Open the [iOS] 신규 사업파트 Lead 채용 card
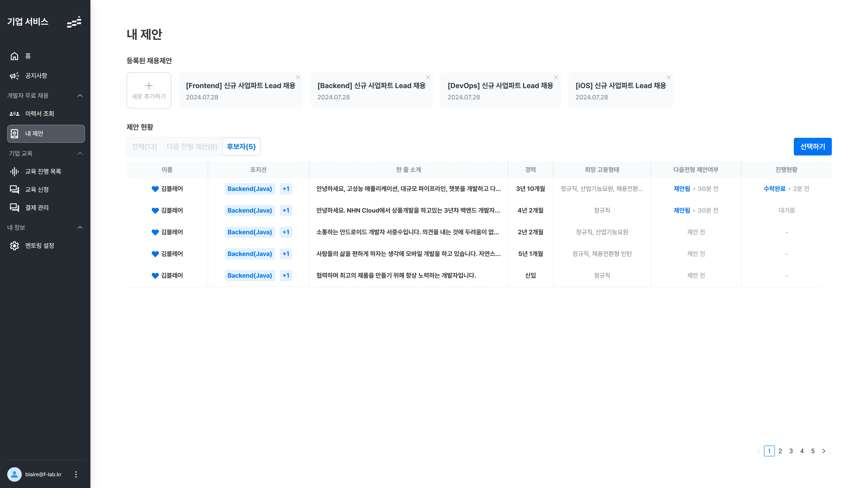Screen dimensions: 868x488 pyautogui.click(x=621, y=90)
